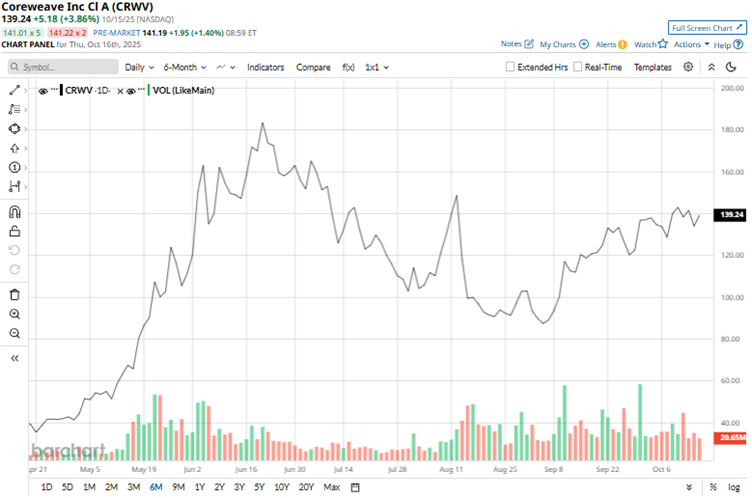752x498 pixels.
Task: Click the Watch link
Action: click(x=645, y=44)
